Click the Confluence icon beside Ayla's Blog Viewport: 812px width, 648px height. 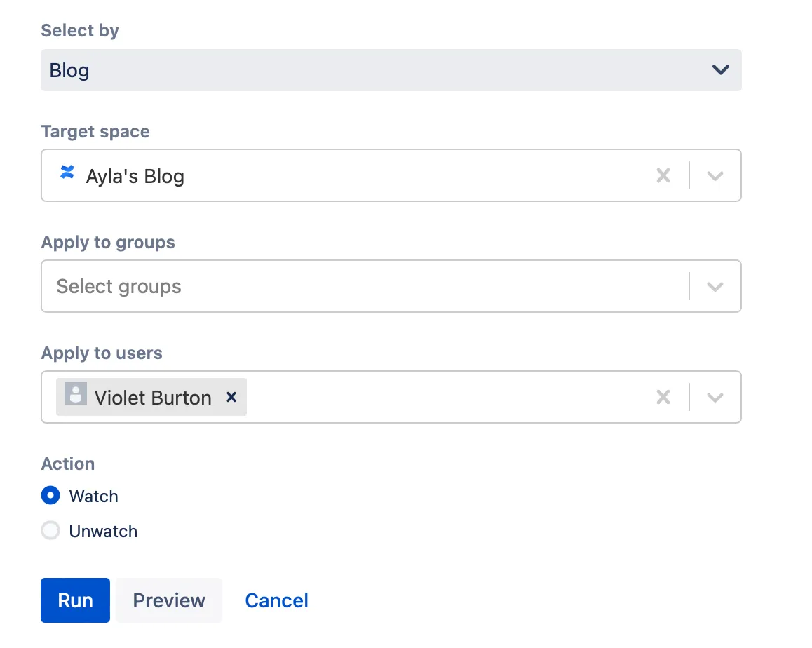click(x=67, y=172)
